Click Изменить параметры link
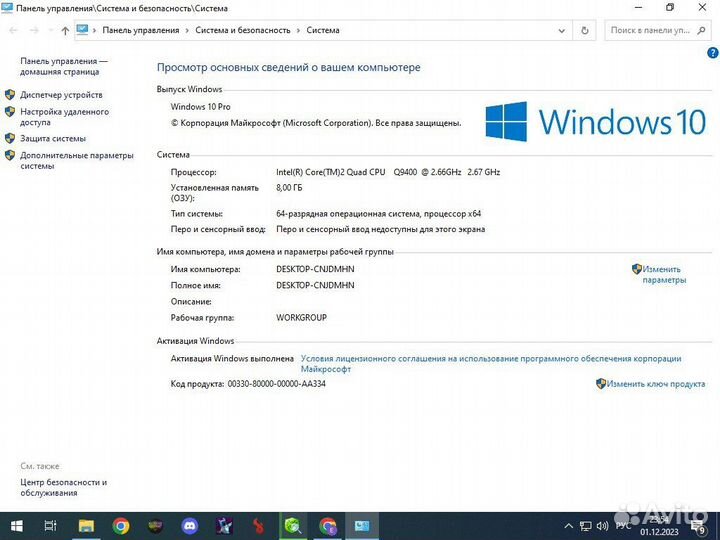The image size is (720, 540). tap(664, 275)
